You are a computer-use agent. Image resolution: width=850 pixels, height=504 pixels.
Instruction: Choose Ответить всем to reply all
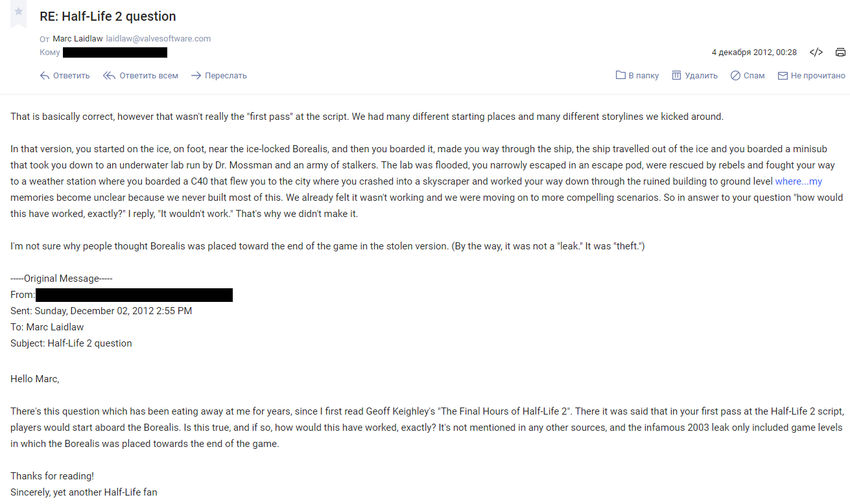(x=148, y=76)
